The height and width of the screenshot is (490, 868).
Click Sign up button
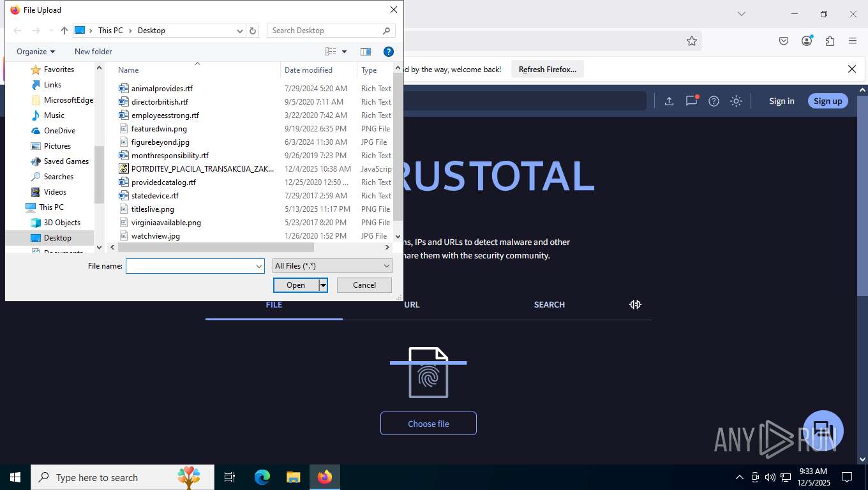coord(828,101)
